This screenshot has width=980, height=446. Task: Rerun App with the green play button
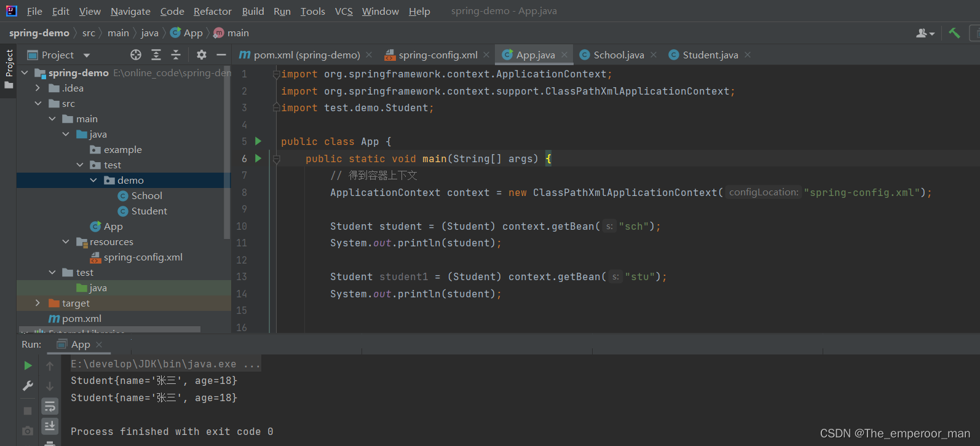click(28, 366)
